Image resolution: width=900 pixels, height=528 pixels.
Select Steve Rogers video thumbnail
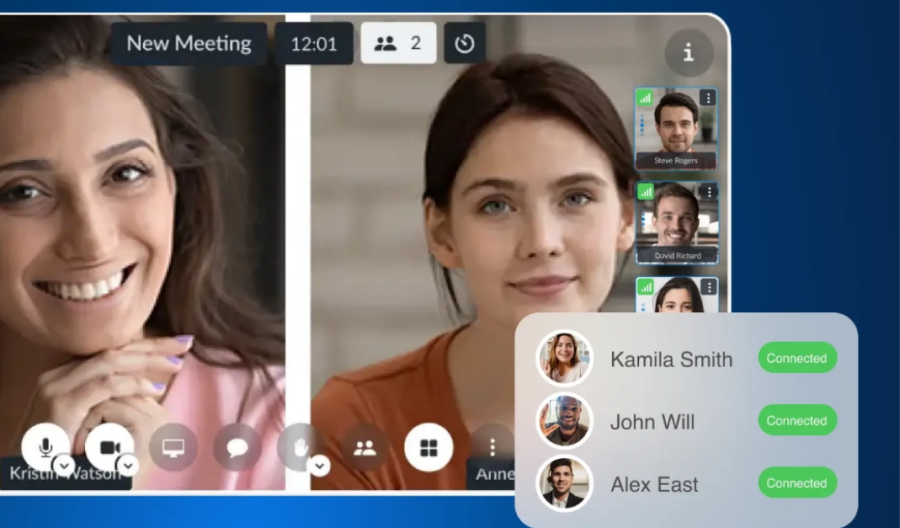coord(676,129)
